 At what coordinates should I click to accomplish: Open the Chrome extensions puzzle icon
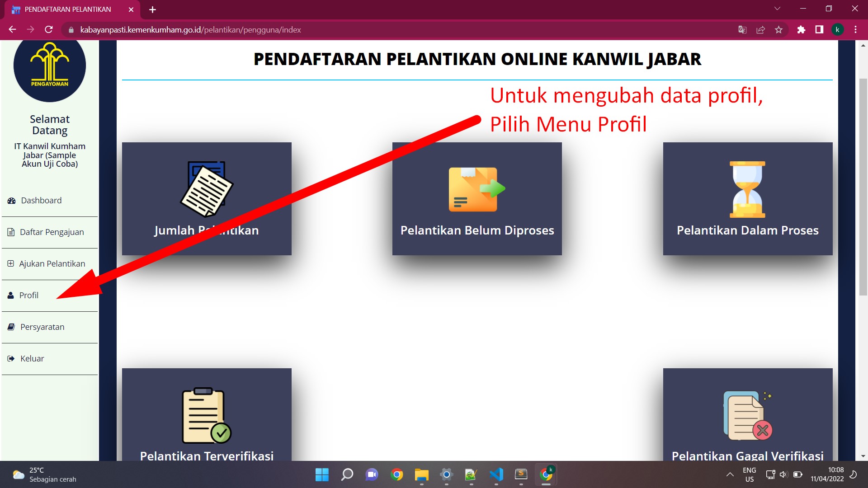801,30
